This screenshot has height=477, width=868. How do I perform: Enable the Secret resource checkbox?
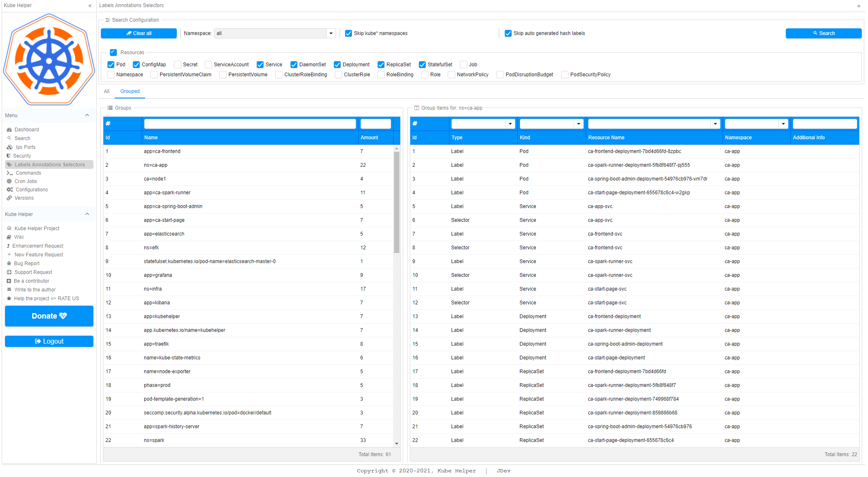pos(178,65)
